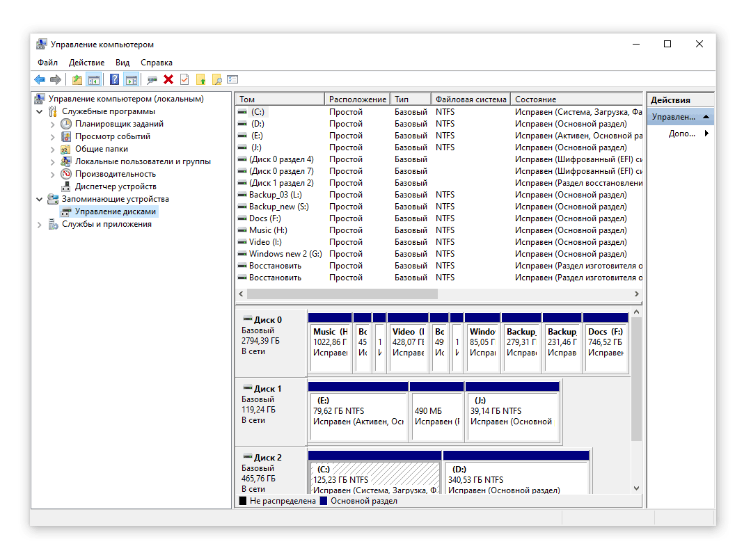The width and height of the screenshot is (751, 560).
Task: Click the connect drive toolbar icon
Action: click(x=152, y=79)
